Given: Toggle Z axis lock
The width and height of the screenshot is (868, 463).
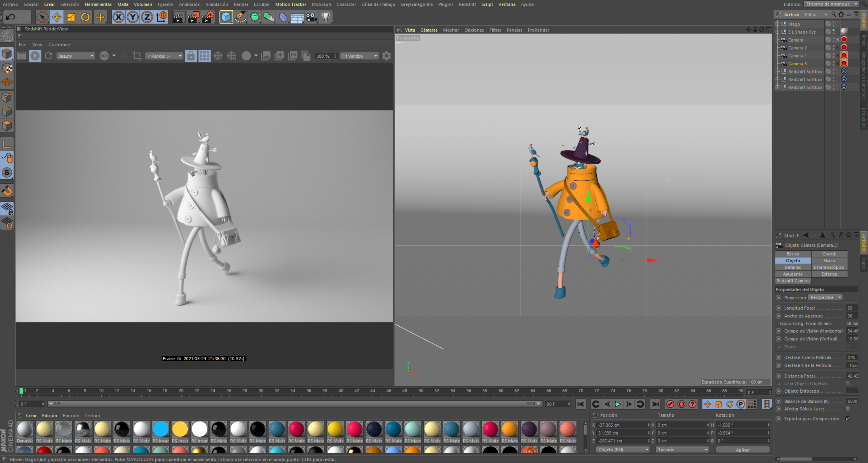Looking at the screenshot, I should point(147,17).
